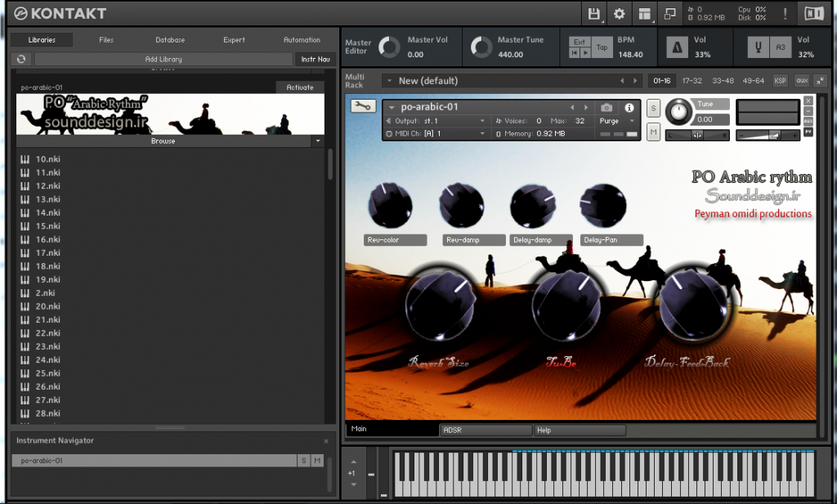This screenshot has width=837, height=504.
Task: Open the Purge dropdown menu
Action: coord(632,121)
